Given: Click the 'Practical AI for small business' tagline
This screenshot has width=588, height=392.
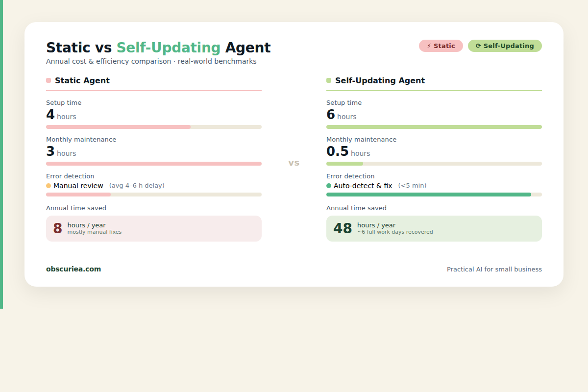Looking at the screenshot, I should (494, 269).
